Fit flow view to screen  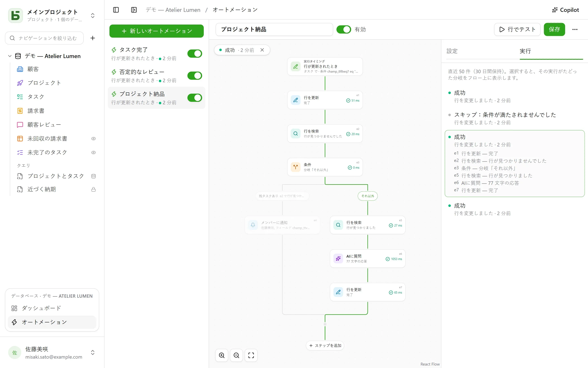pyautogui.click(x=251, y=355)
